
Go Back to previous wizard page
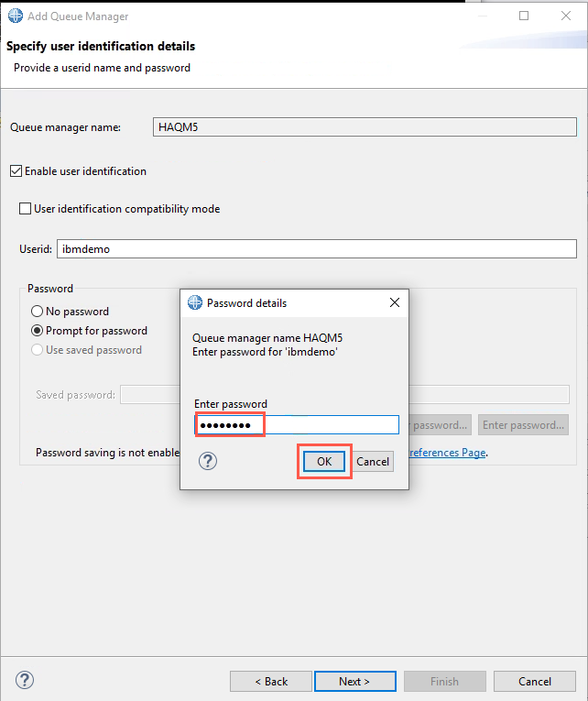[271, 682]
